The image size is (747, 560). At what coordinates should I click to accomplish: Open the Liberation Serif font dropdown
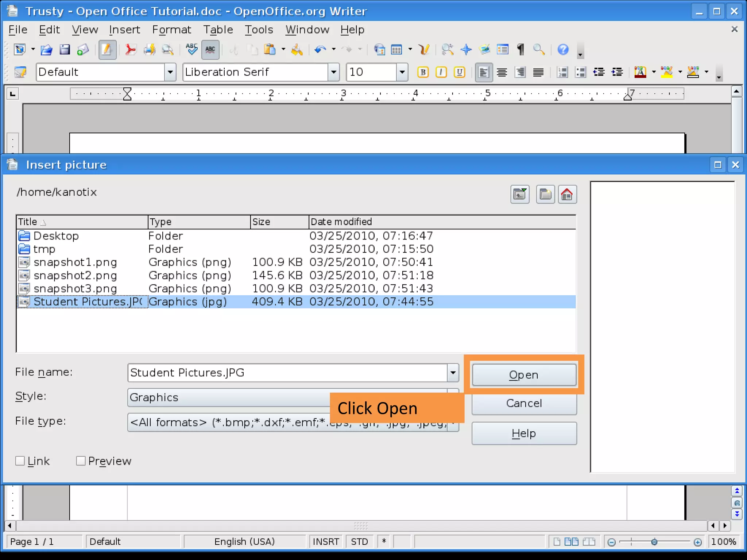(x=333, y=72)
